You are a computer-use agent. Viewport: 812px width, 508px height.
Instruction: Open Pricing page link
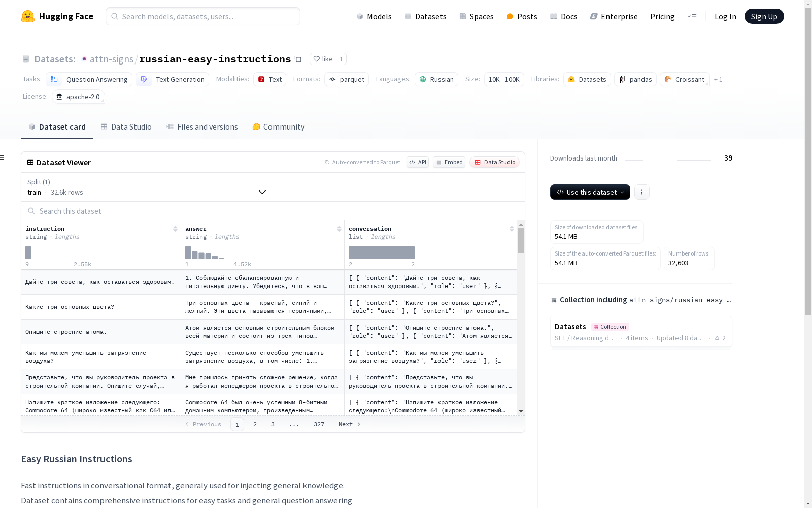662,16
